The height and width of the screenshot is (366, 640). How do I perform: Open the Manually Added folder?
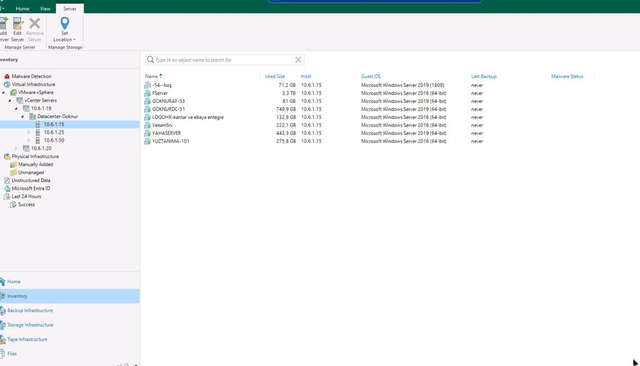(x=36, y=164)
